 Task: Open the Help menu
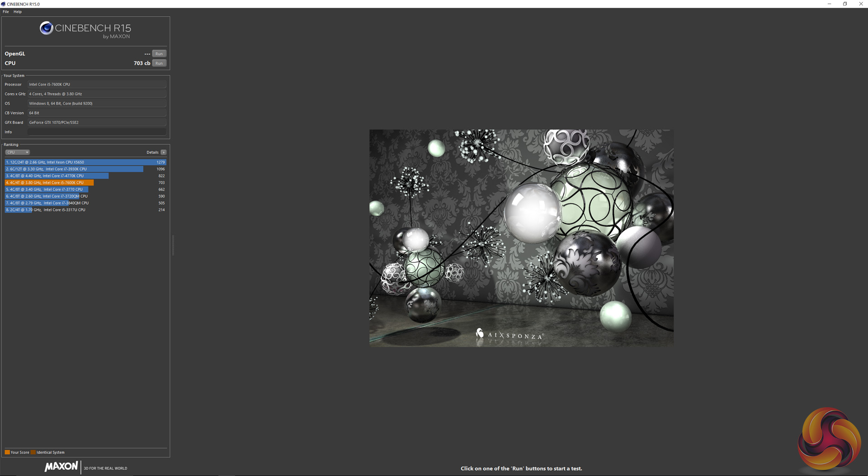pyautogui.click(x=18, y=12)
